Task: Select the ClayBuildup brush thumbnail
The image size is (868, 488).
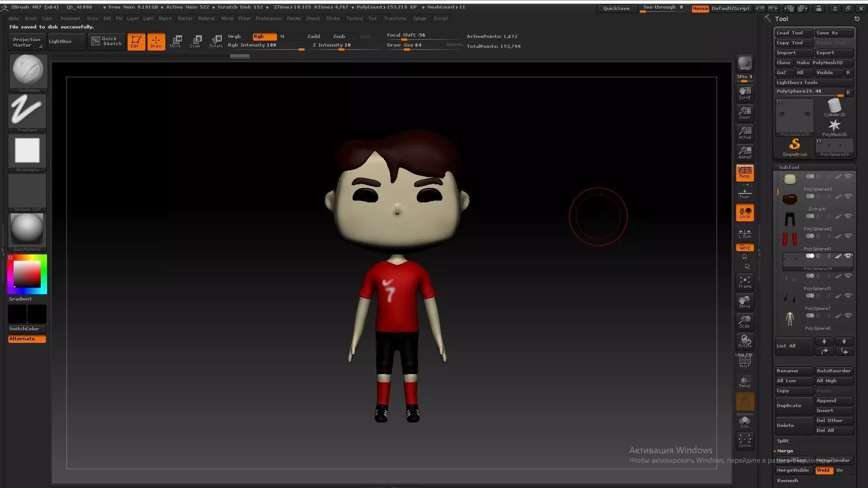Action: (28, 72)
